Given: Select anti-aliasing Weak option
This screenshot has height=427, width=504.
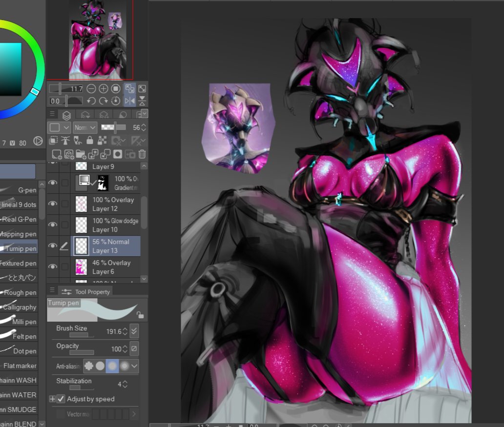Looking at the screenshot, I should (100, 366).
